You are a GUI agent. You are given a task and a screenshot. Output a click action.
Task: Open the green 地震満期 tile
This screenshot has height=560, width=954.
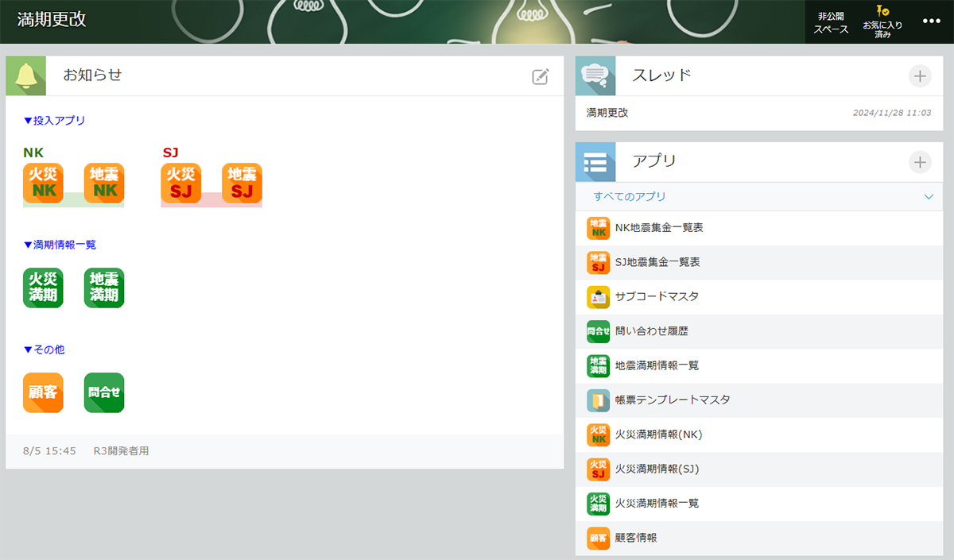pyautogui.click(x=104, y=288)
